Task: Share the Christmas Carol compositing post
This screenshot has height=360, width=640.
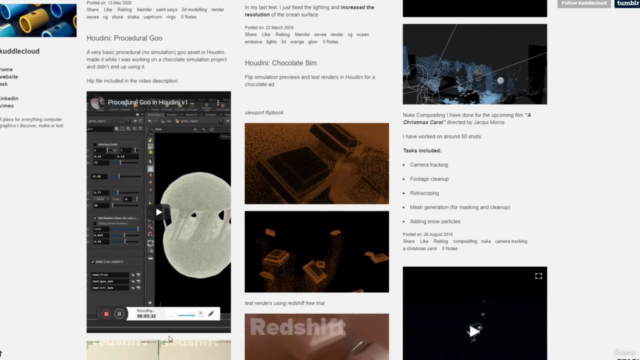Action: (409, 241)
